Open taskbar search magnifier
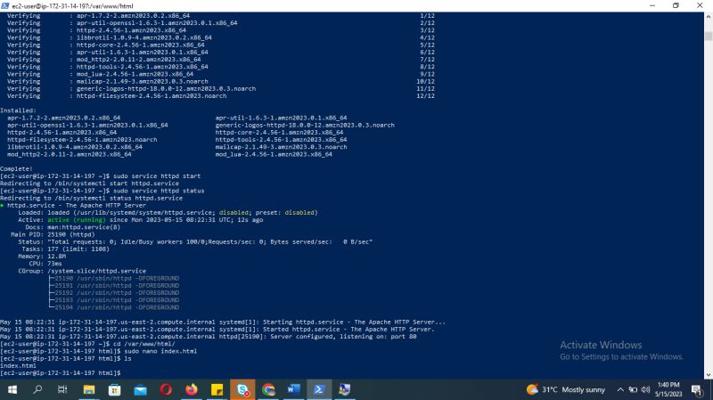Screen dimensions: 713x400 click(x=38, y=390)
